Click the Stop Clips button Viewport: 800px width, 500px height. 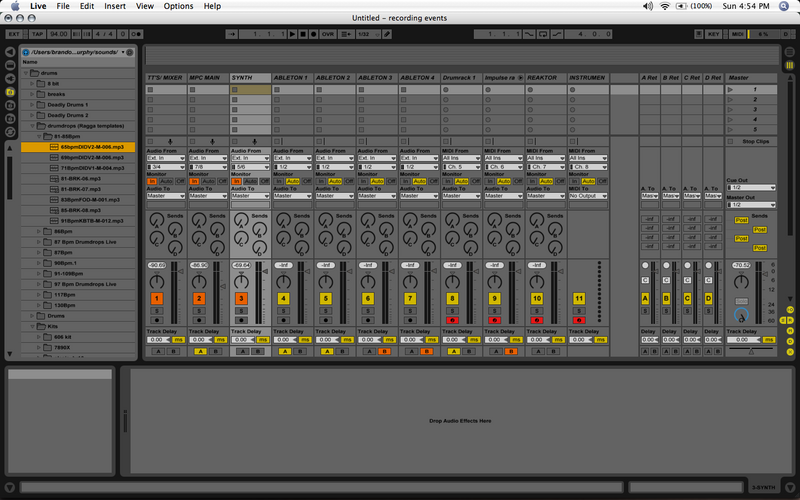click(751, 141)
